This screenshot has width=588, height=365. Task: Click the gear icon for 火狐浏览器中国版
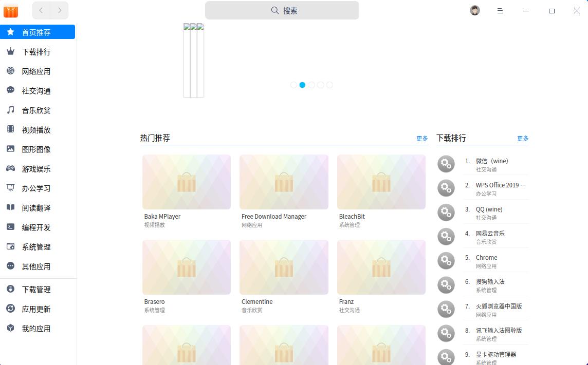tap(446, 309)
